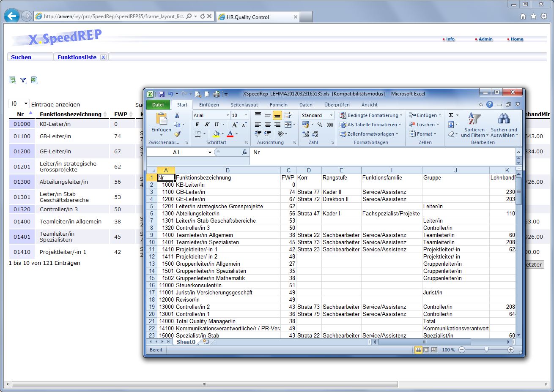Toggle bottom vertical alignment button
This screenshot has width=554, height=392.
click(277, 115)
